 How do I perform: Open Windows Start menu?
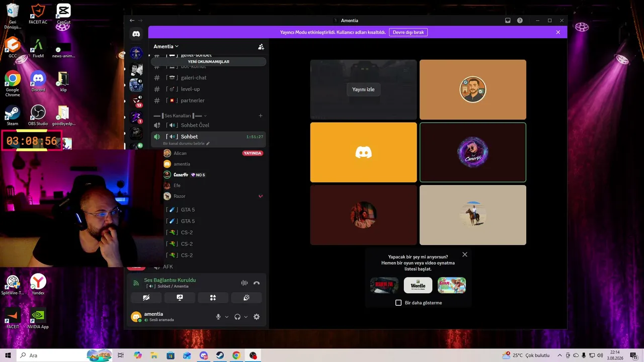[8, 355]
